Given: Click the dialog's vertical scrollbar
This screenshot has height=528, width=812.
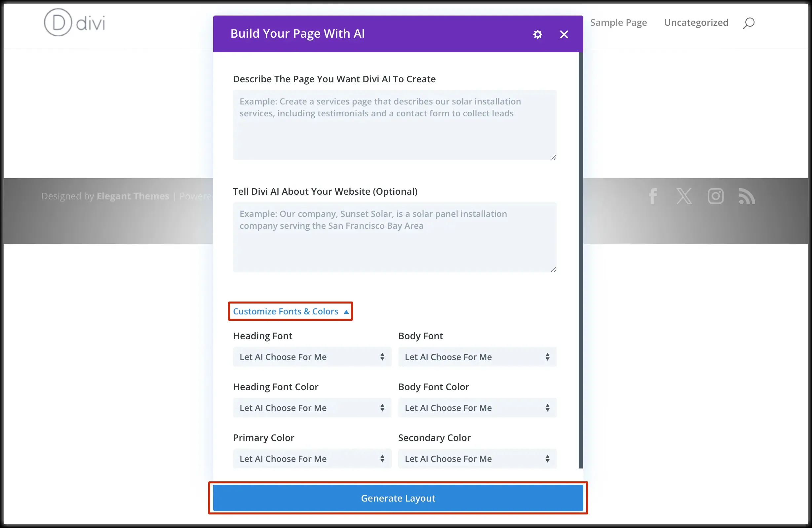Looking at the screenshot, I should [581, 260].
